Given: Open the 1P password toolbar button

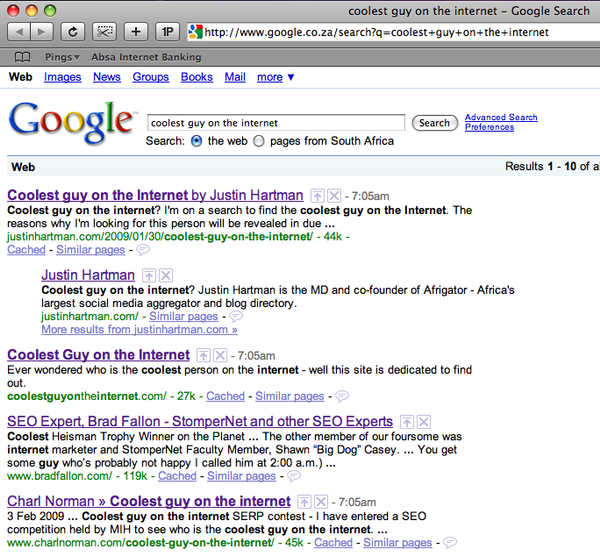Looking at the screenshot, I should click(x=167, y=32).
